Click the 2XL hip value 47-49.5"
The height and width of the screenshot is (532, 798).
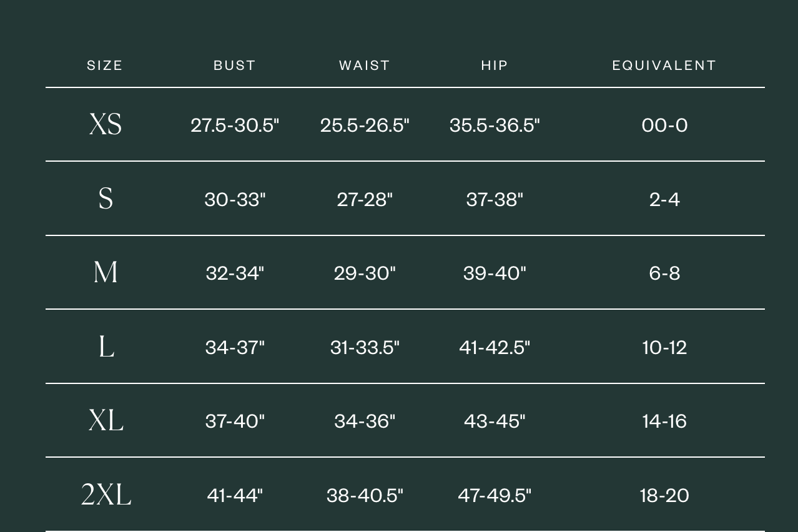click(495, 496)
